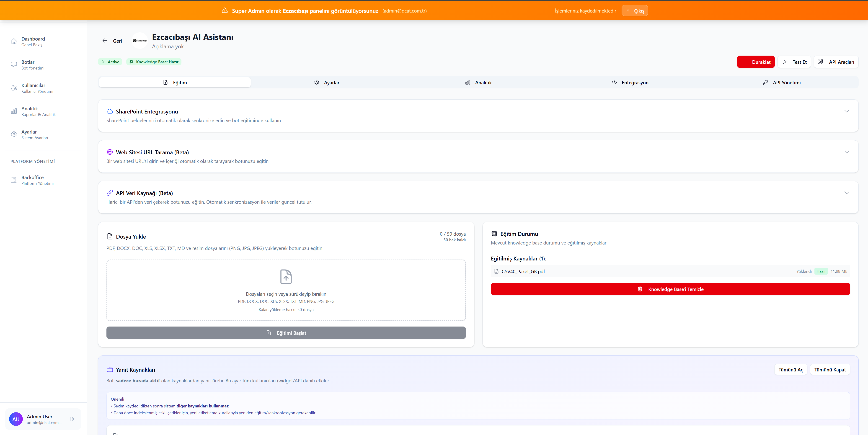Click the Ezcacıbaşı logo thumbnail

pos(139,41)
